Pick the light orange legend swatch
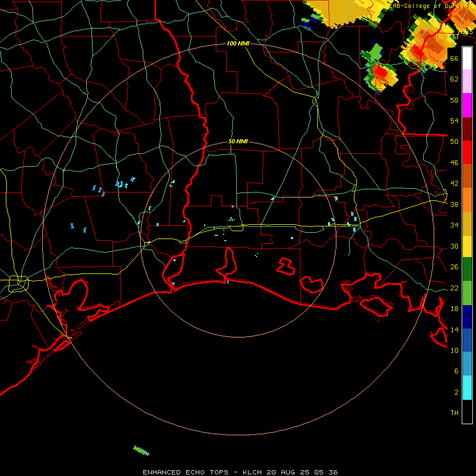Viewport: 476px width, 476px height. click(x=467, y=200)
